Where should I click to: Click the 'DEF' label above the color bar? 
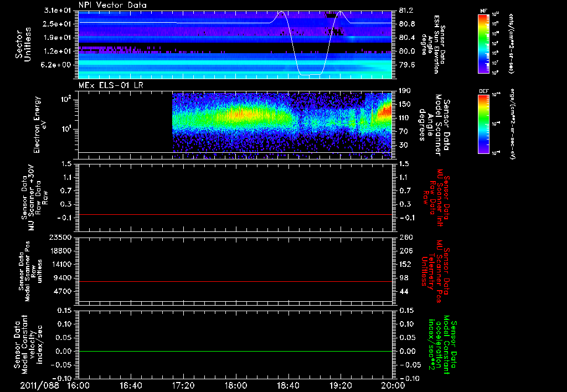click(484, 91)
